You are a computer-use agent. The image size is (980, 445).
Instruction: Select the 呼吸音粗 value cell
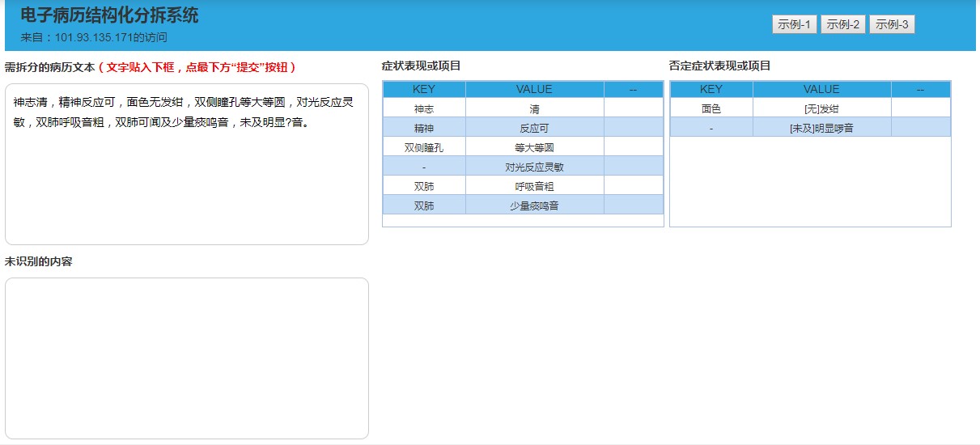(x=534, y=186)
